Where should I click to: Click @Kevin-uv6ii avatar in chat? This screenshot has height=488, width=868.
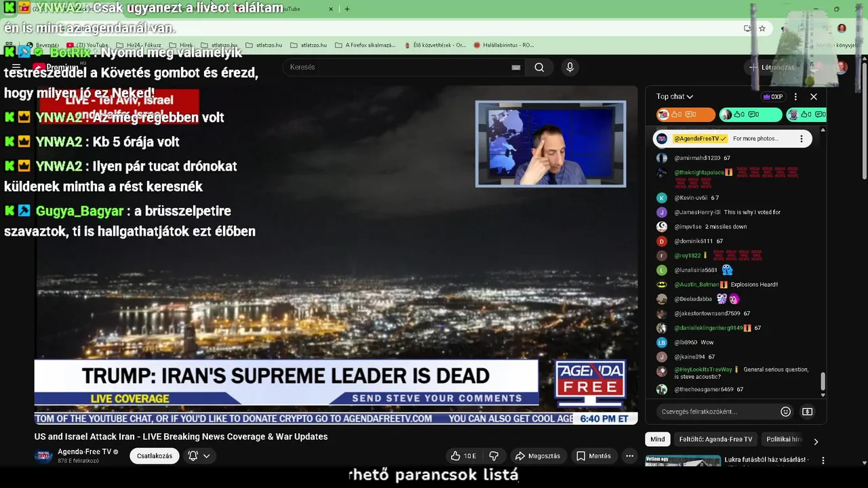tap(662, 198)
